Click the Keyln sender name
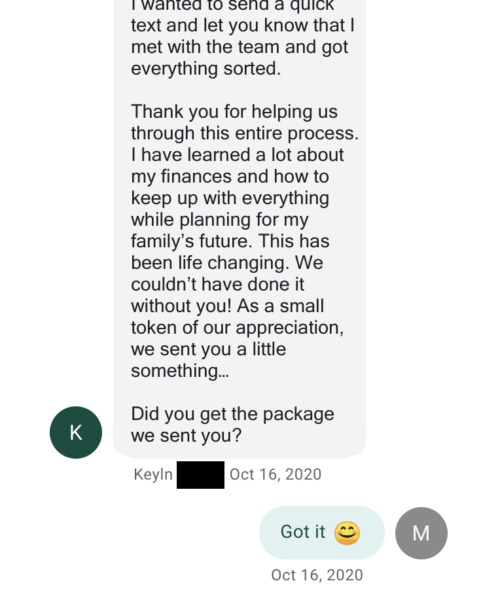 tap(153, 474)
